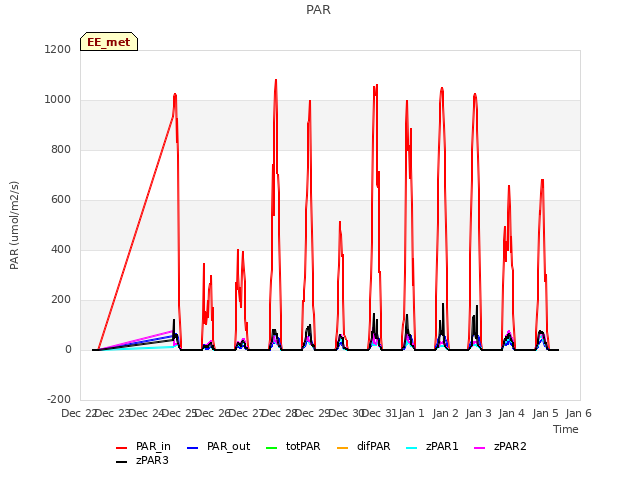
Task: Toggle zPAR1 series in the legend
Action: [432, 447]
